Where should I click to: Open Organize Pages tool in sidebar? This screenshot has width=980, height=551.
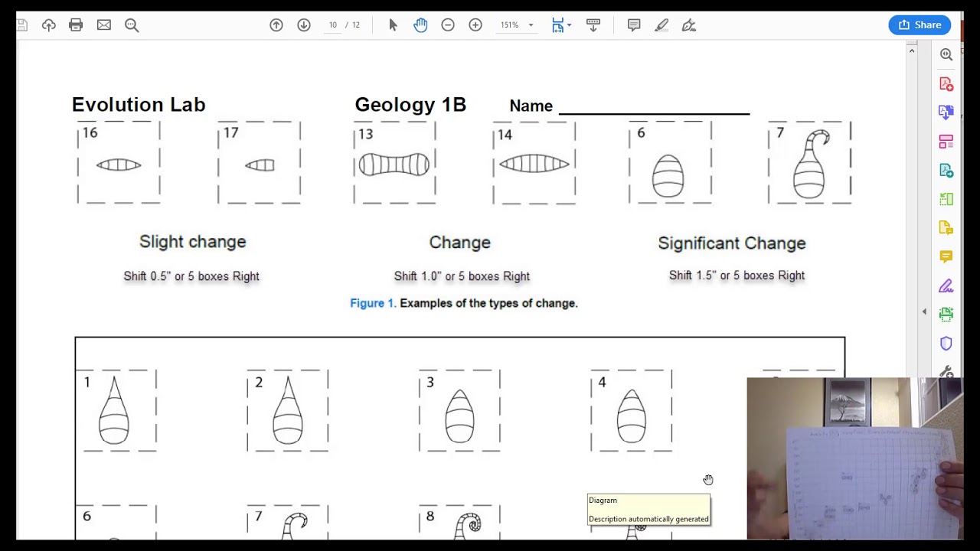(x=946, y=199)
